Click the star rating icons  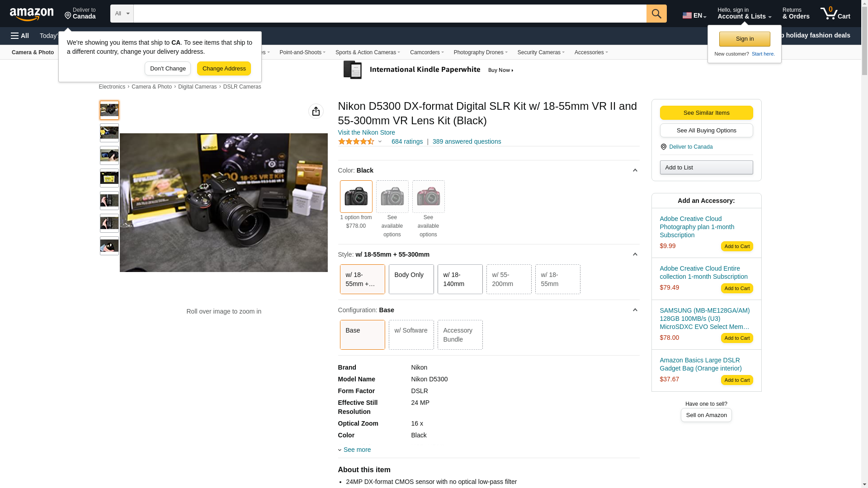click(356, 142)
